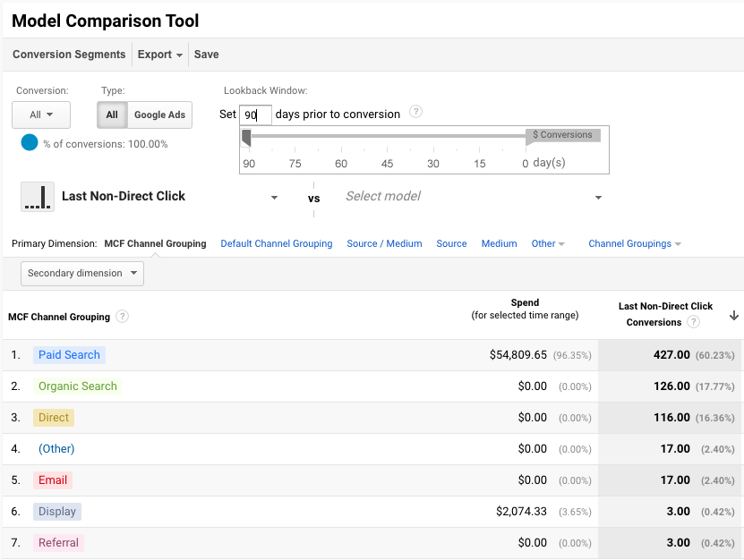Expand the Secondary dimension dropdown
Image resolution: width=744 pixels, height=560 pixels.
pos(82,273)
